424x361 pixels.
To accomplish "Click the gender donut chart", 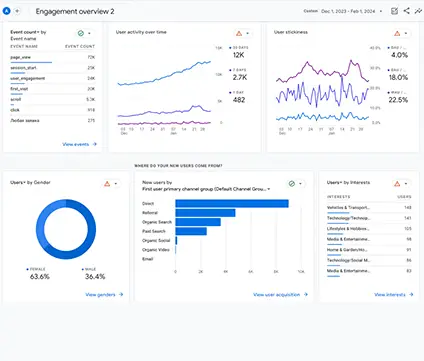I will point(66,229).
